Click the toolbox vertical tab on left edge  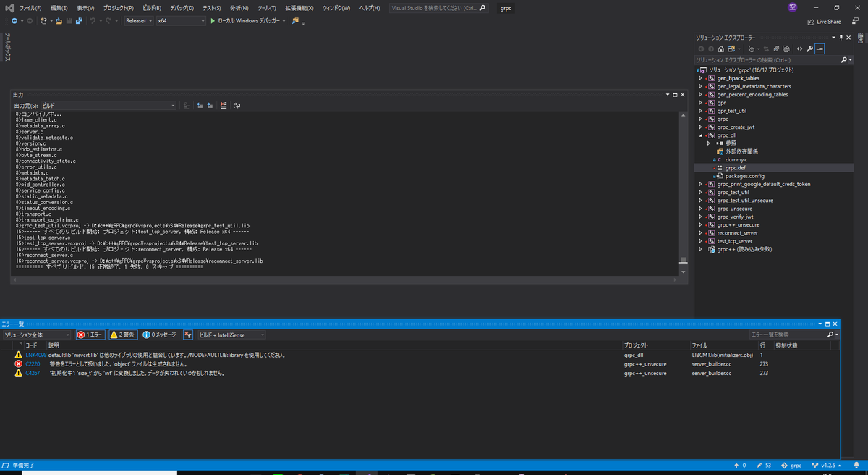click(x=7, y=47)
